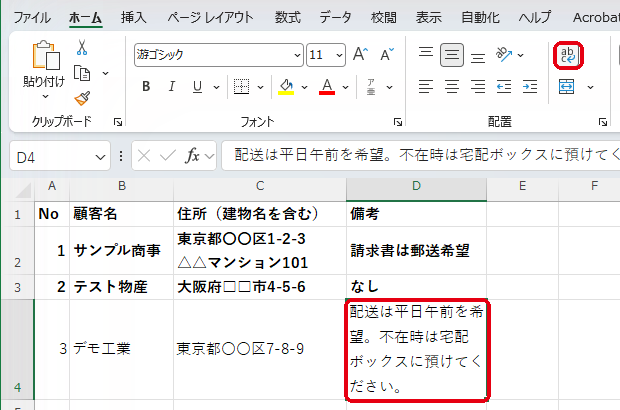The image size is (620, 410).
Task: Open the 自動化 tab
Action: [x=480, y=18]
